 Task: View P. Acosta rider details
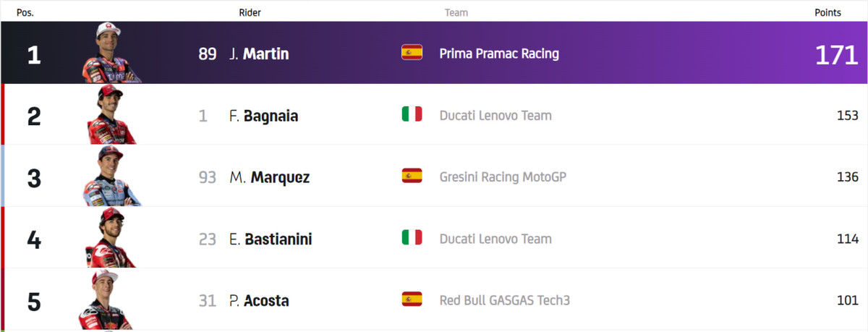pos(259,301)
